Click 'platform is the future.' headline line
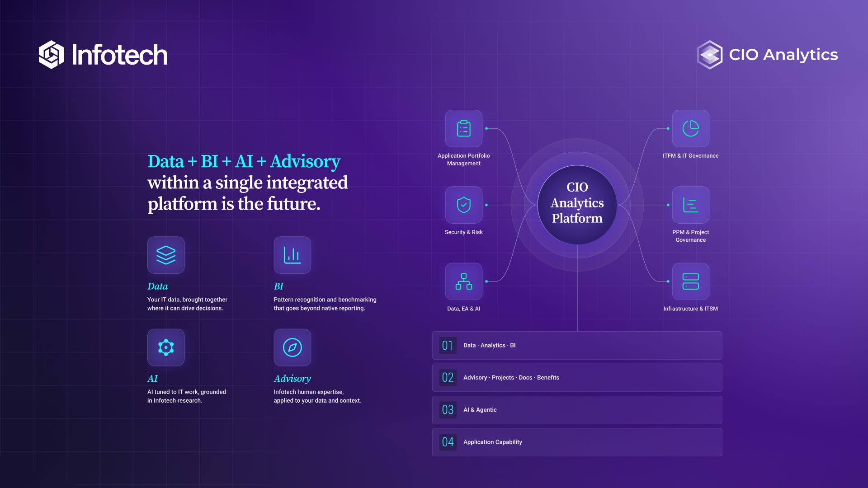The height and width of the screenshot is (488, 868). [234, 204]
